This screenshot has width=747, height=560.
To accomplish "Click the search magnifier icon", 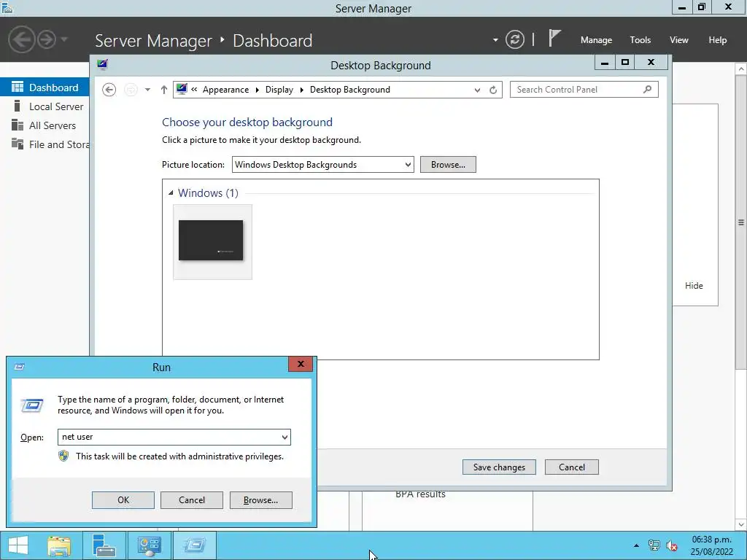I will (x=647, y=89).
